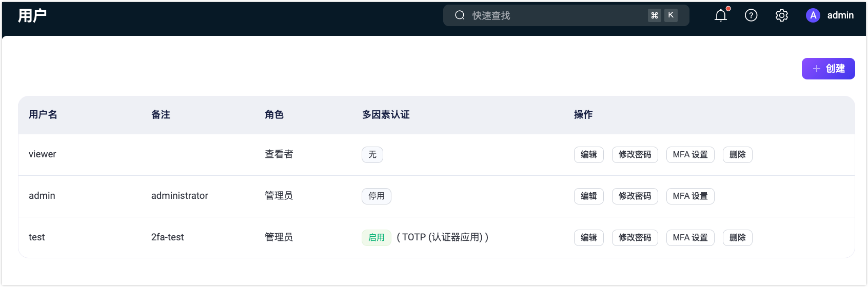Change password for viewer user
This screenshot has width=868, height=287.
coord(635,155)
